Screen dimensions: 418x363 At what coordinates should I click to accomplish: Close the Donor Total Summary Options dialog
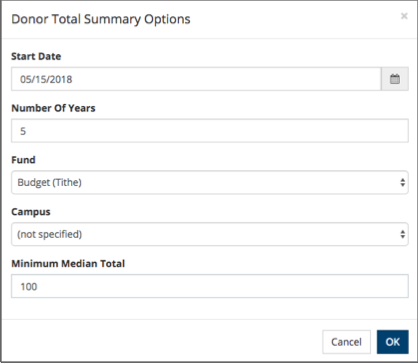[x=404, y=16]
